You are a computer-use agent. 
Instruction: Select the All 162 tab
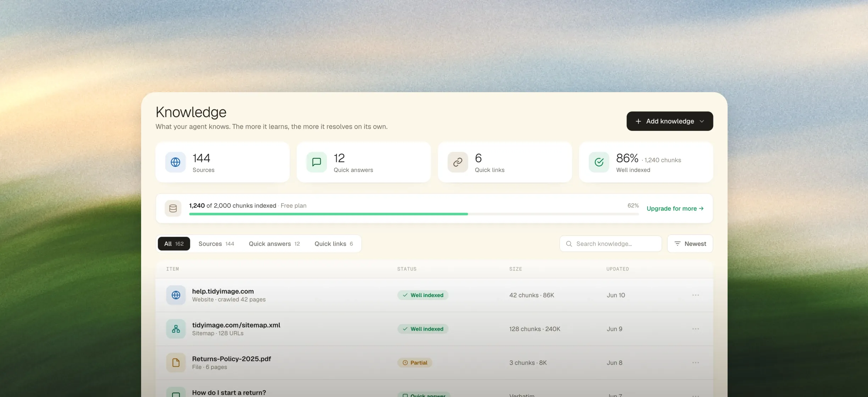pyautogui.click(x=174, y=244)
